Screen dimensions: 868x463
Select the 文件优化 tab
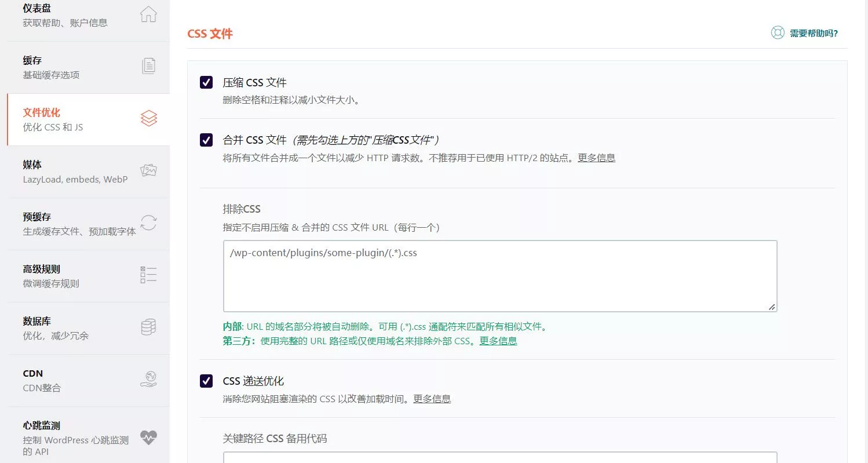click(88, 119)
